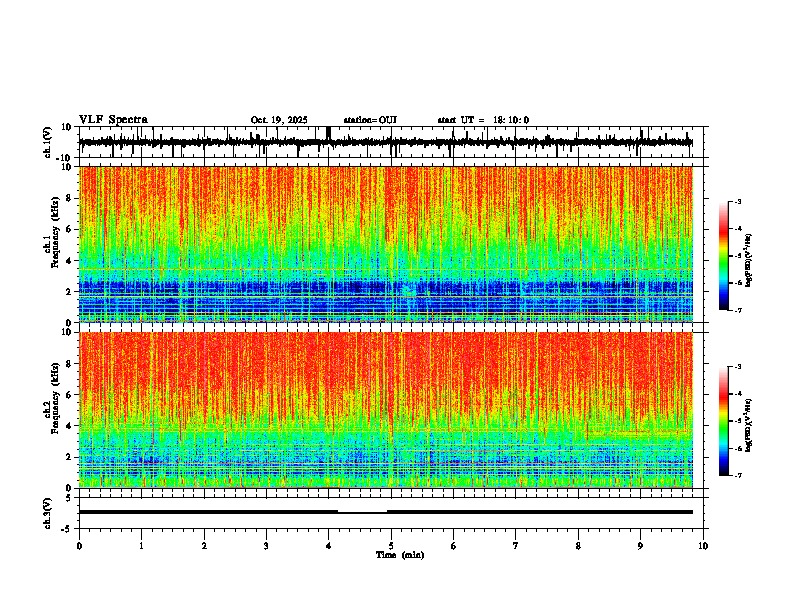Click the time axis tick label "1"
This screenshot has height=612, width=792.
pos(141,546)
